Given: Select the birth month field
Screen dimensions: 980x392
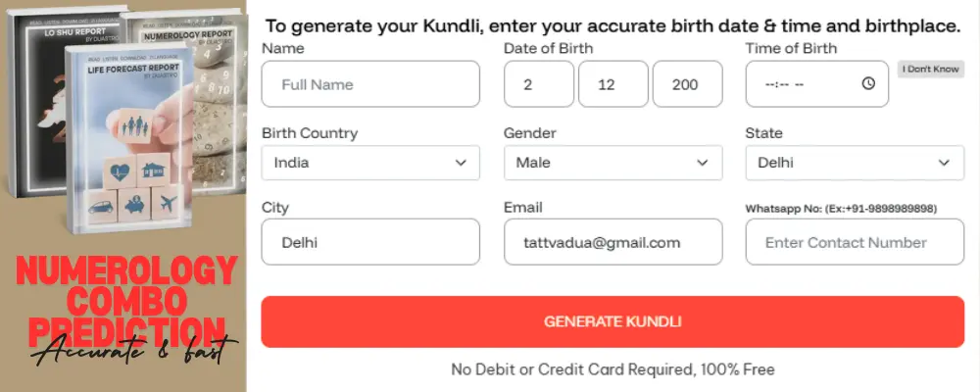Looking at the screenshot, I should [x=612, y=84].
